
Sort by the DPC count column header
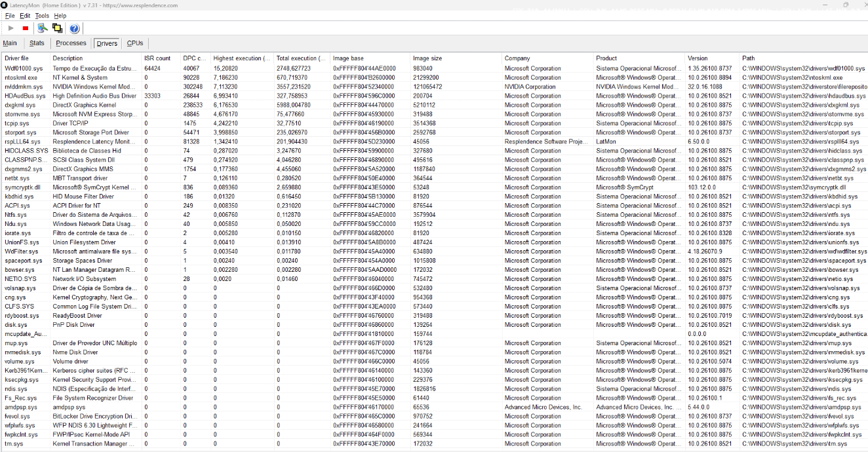(x=195, y=58)
